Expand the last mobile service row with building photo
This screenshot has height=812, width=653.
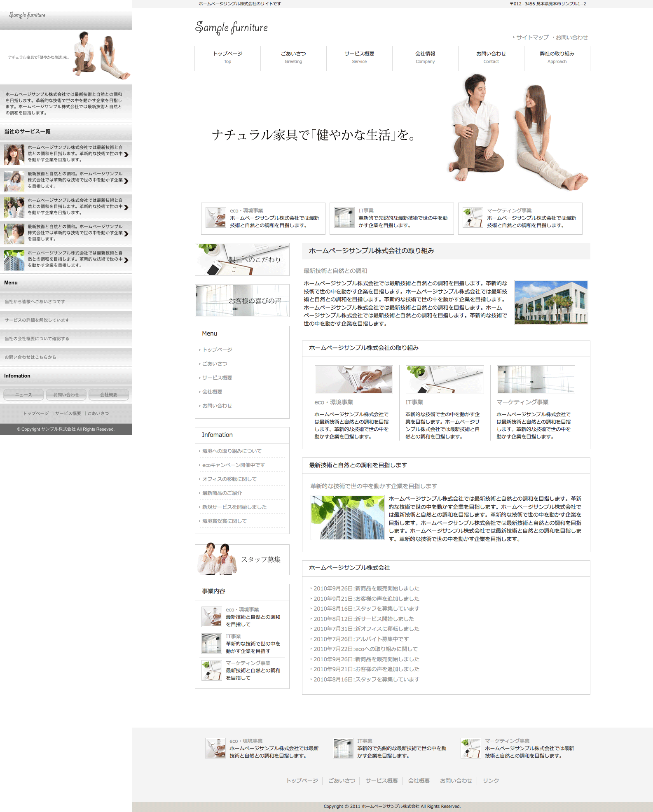(x=126, y=260)
